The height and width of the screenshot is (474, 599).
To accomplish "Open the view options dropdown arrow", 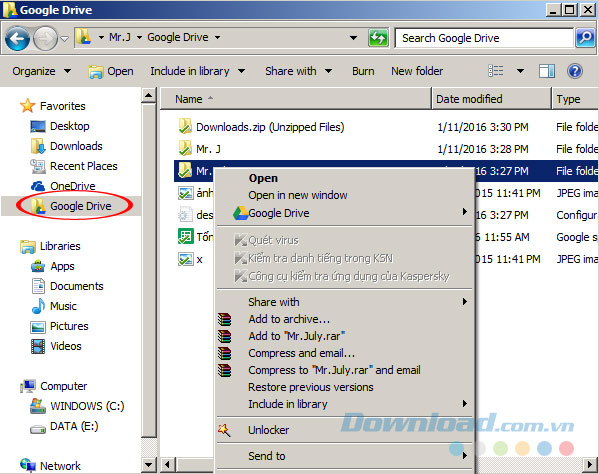I will tap(520, 71).
